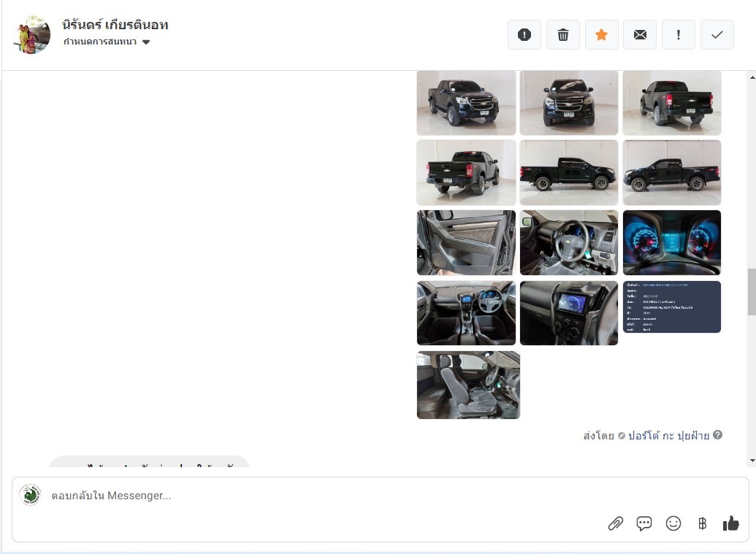Mark conversation as spam icon
Viewport: 756px width, 554px height.
click(x=524, y=35)
